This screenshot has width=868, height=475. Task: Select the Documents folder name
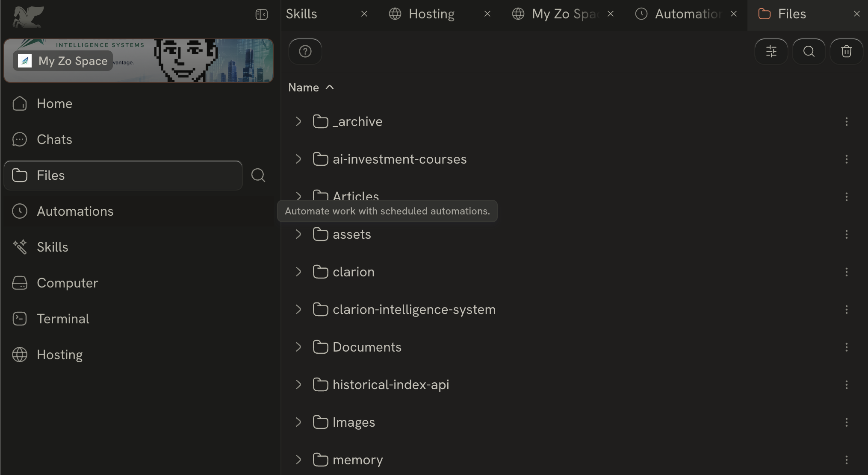coord(367,347)
